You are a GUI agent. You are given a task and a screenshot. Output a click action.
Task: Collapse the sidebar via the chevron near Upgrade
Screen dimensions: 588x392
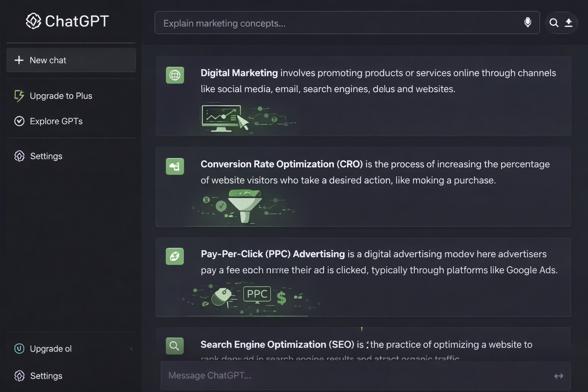(x=131, y=349)
